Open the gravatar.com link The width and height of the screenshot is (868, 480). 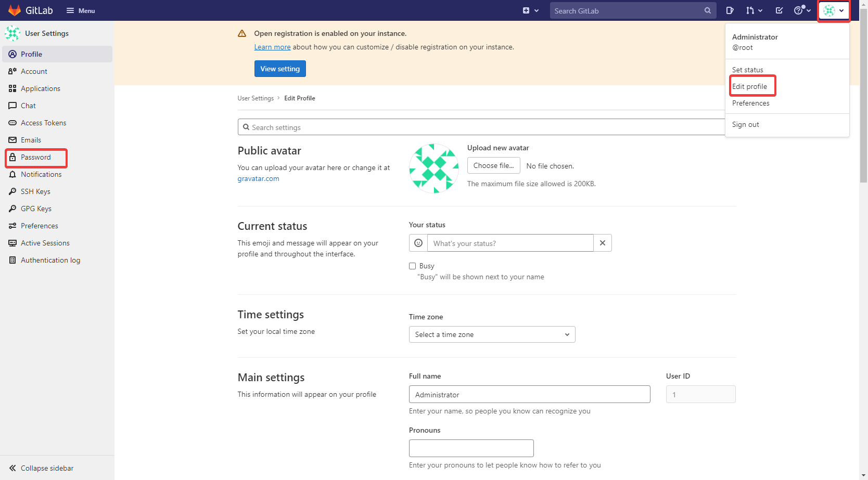point(258,178)
